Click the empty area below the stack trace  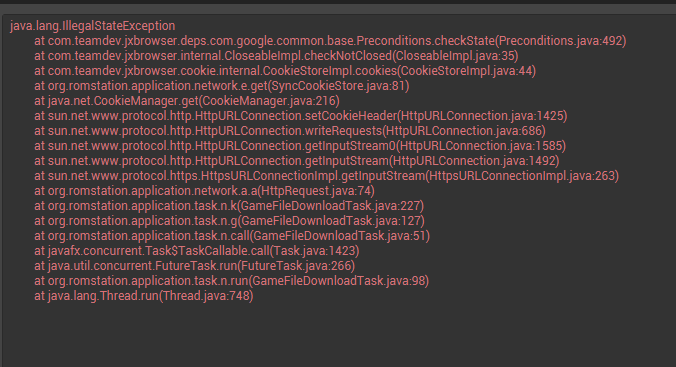coord(338,336)
